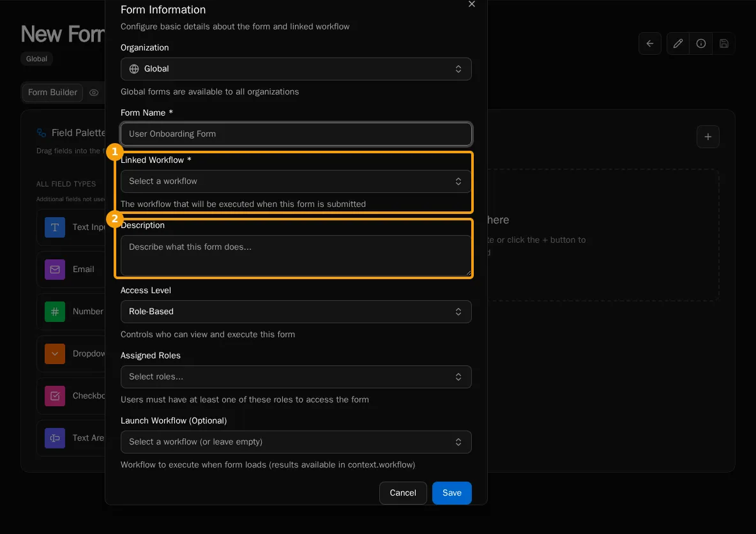Click the Access Level label
The height and width of the screenshot is (534, 756).
[x=146, y=291]
